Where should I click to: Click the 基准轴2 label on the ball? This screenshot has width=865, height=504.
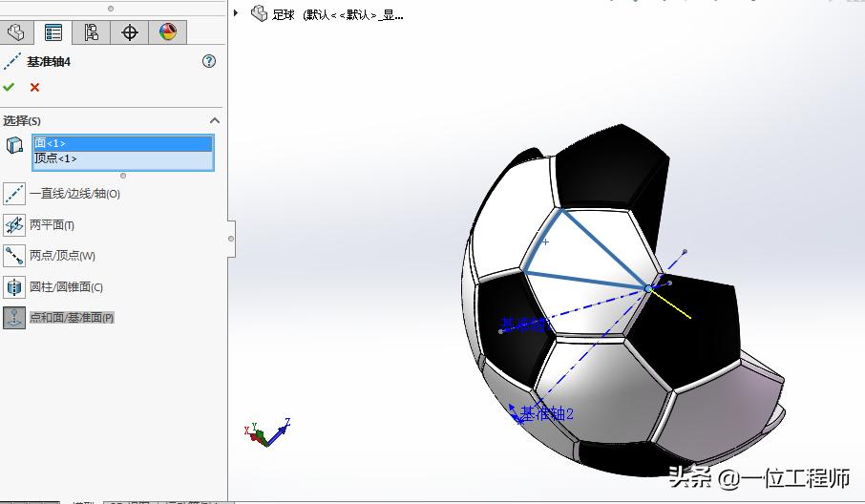pos(547,413)
